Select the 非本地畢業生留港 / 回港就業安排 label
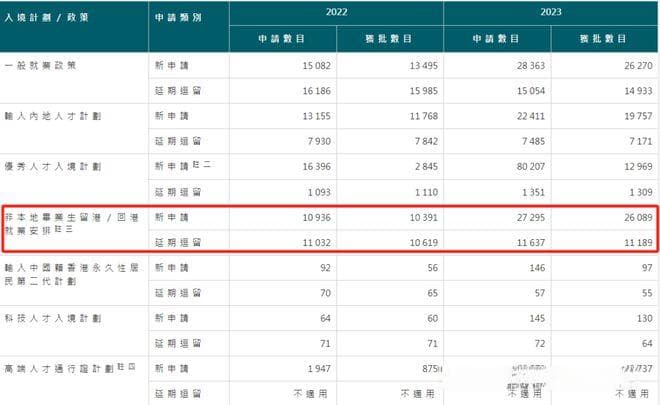Screen dimensions: 660x405 tap(72, 224)
